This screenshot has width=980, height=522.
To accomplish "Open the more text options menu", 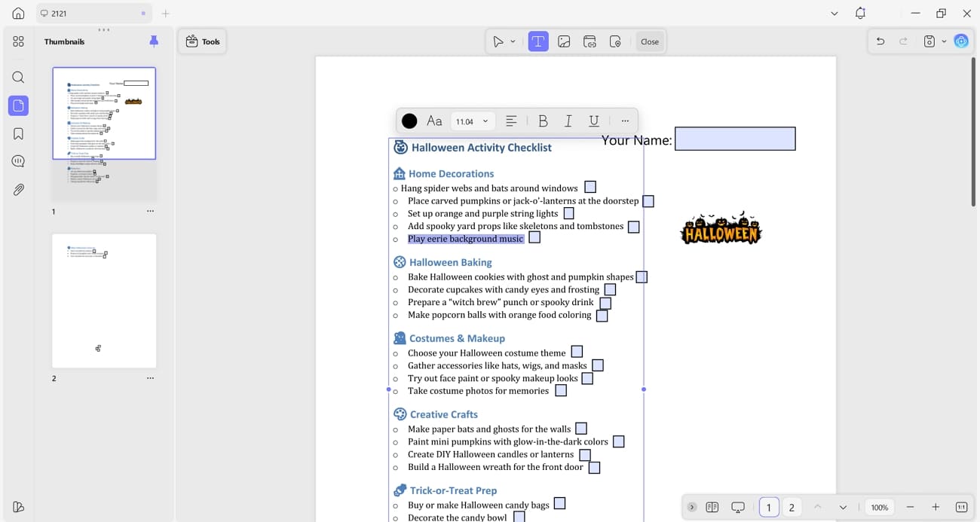I will [625, 121].
